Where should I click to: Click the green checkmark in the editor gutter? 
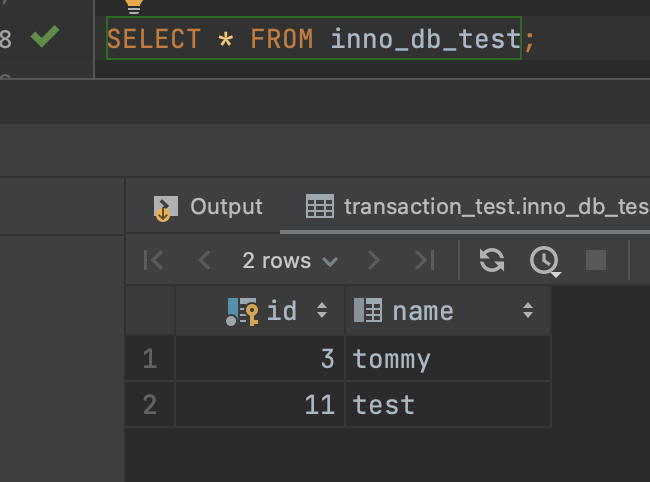point(44,39)
